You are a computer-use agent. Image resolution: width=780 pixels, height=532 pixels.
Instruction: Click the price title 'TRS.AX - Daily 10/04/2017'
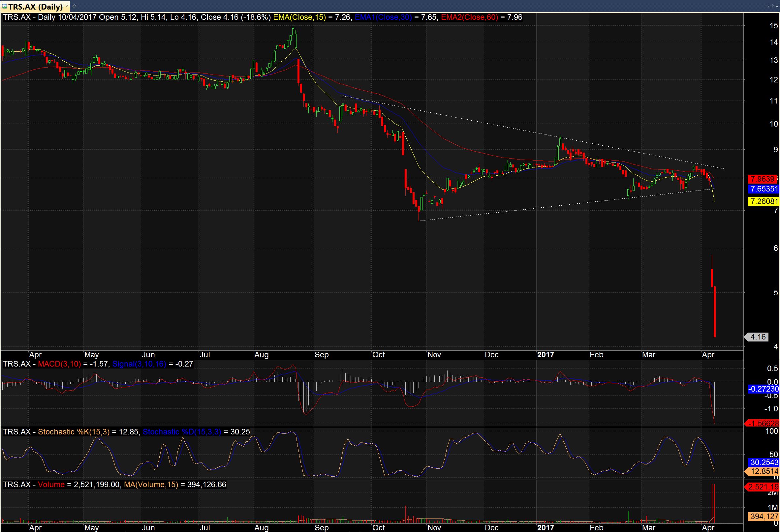[x=50, y=17]
